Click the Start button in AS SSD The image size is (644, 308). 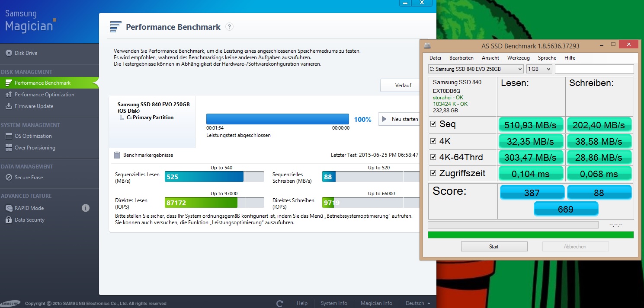[x=494, y=247]
